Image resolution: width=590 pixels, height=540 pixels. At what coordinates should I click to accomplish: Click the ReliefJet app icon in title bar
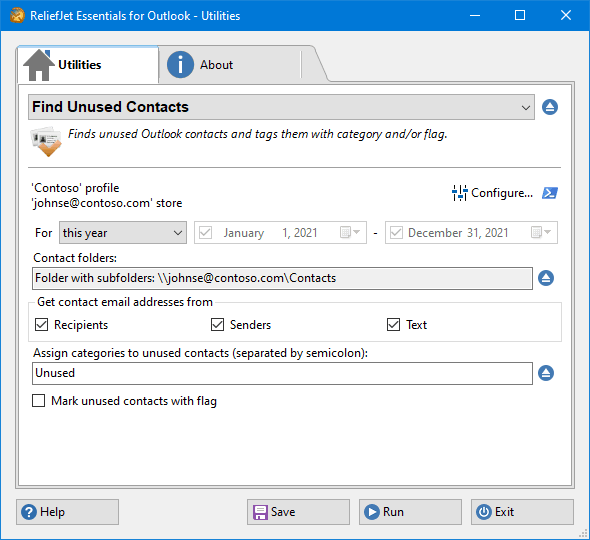pos(17,16)
